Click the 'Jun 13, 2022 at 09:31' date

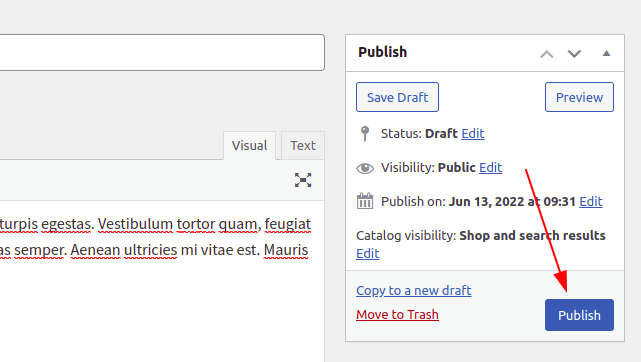point(512,201)
